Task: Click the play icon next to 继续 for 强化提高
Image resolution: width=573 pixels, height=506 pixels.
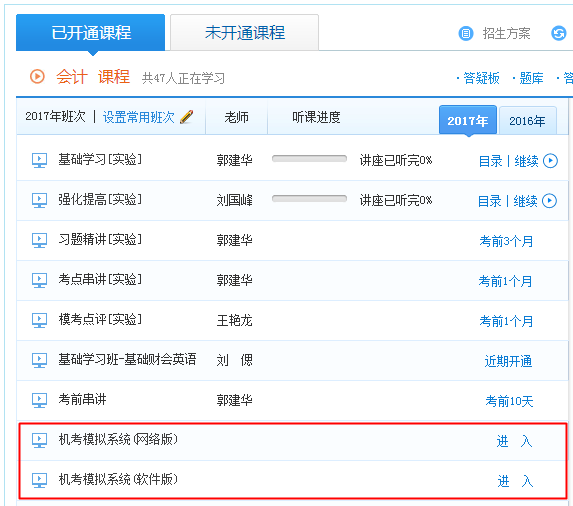Action: tap(549, 201)
